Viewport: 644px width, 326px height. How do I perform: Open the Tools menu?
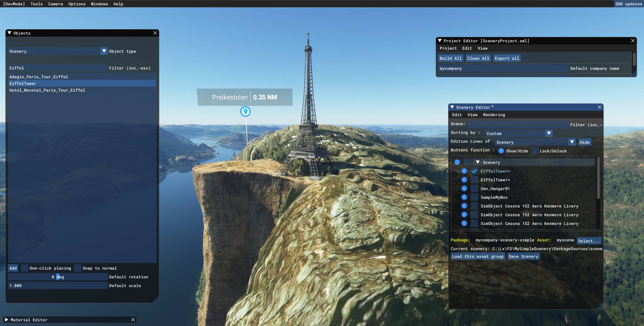point(36,4)
